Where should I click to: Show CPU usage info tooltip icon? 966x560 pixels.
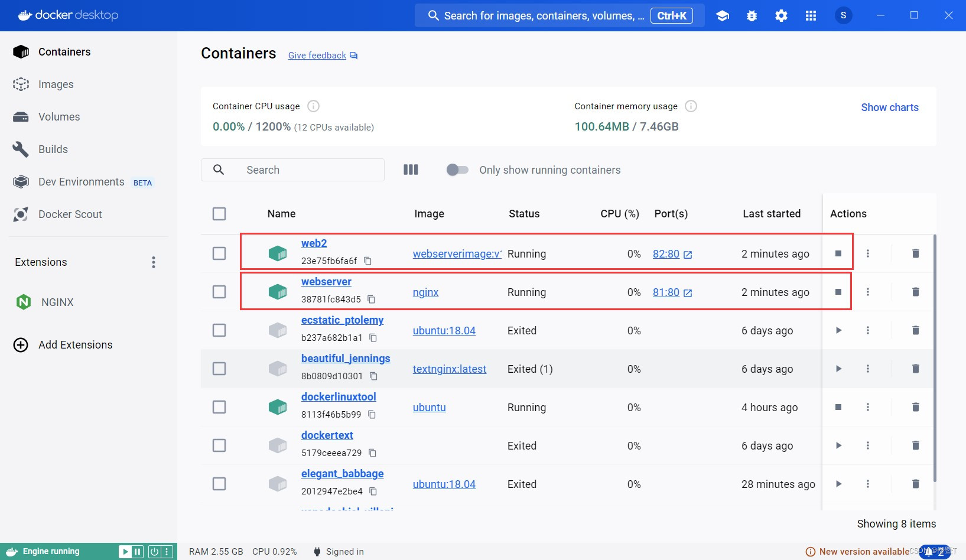pyautogui.click(x=313, y=106)
